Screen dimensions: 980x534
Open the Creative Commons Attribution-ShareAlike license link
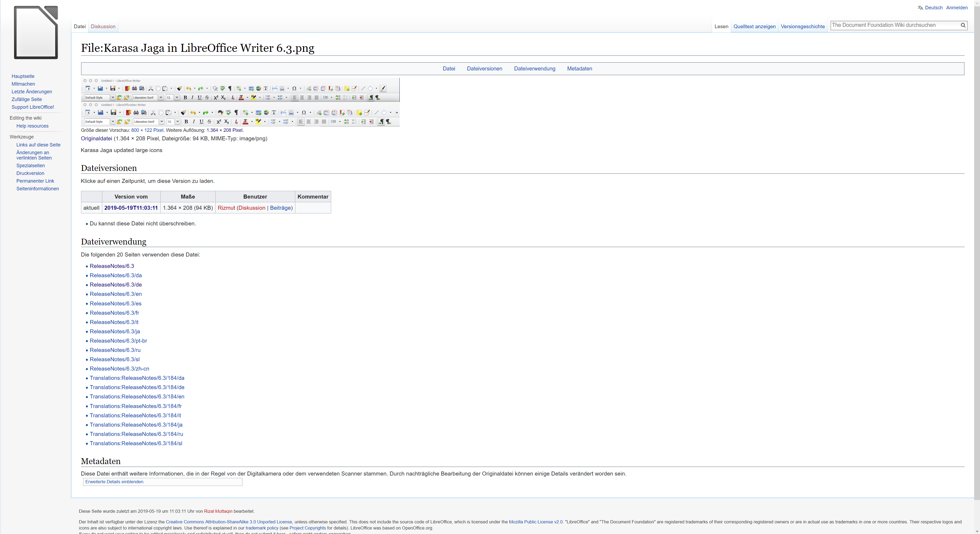(229, 522)
